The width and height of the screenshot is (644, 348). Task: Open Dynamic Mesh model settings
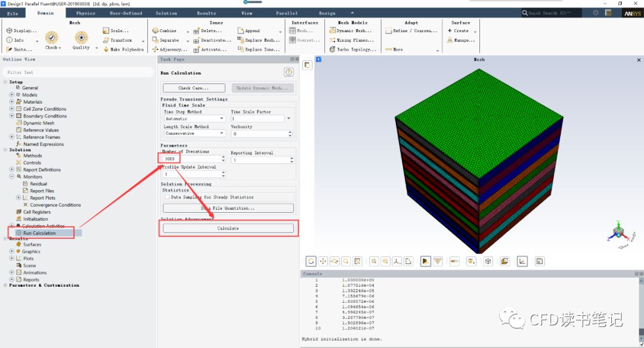click(x=351, y=31)
